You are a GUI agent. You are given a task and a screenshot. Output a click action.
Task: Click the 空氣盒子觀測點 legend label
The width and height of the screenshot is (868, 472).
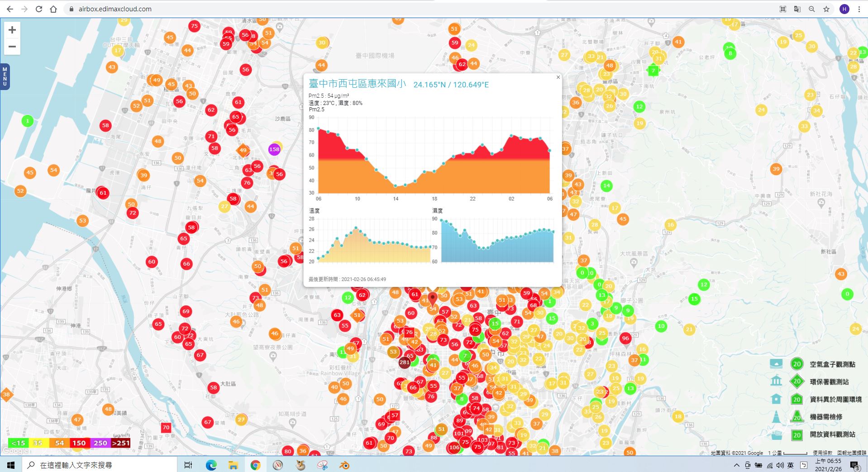[x=832, y=364]
